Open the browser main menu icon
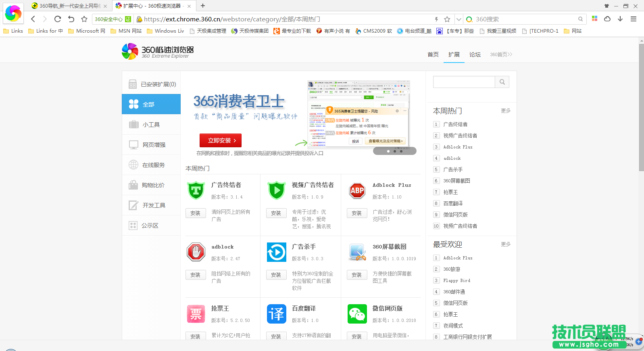The height and width of the screenshot is (351, 644). (634, 19)
